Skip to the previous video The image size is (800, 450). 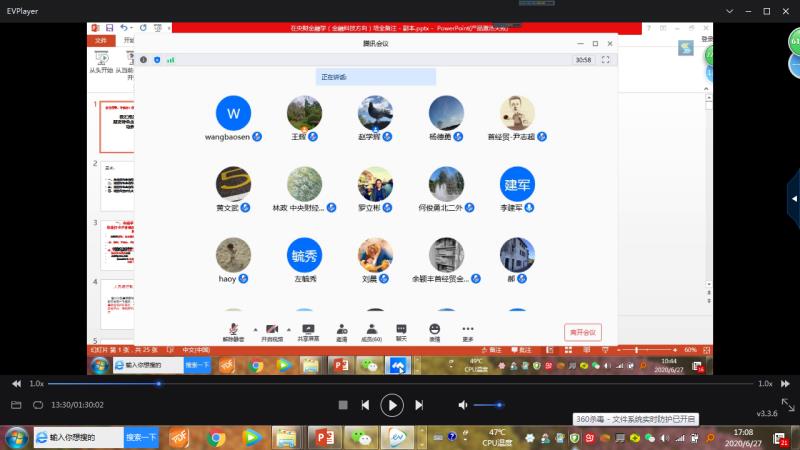(x=366, y=405)
